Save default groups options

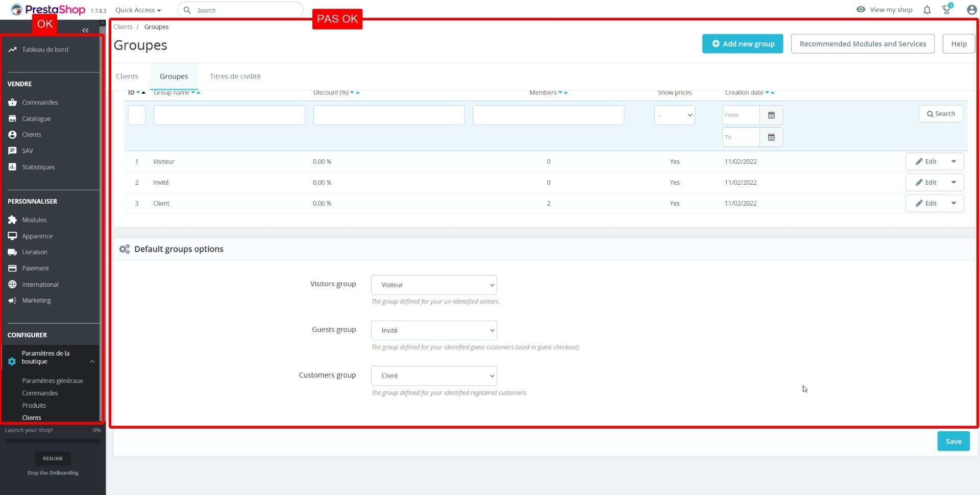[x=953, y=441]
